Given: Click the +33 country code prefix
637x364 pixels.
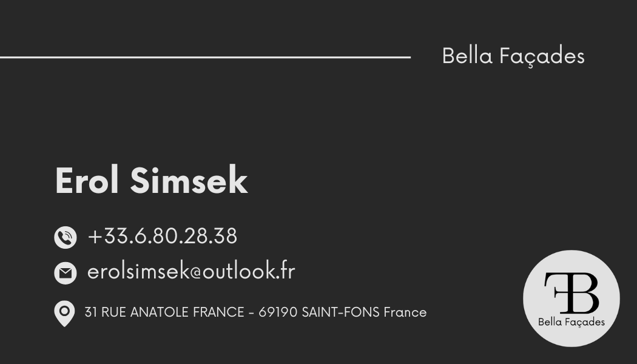Looking at the screenshot, I should click(103, 236).
